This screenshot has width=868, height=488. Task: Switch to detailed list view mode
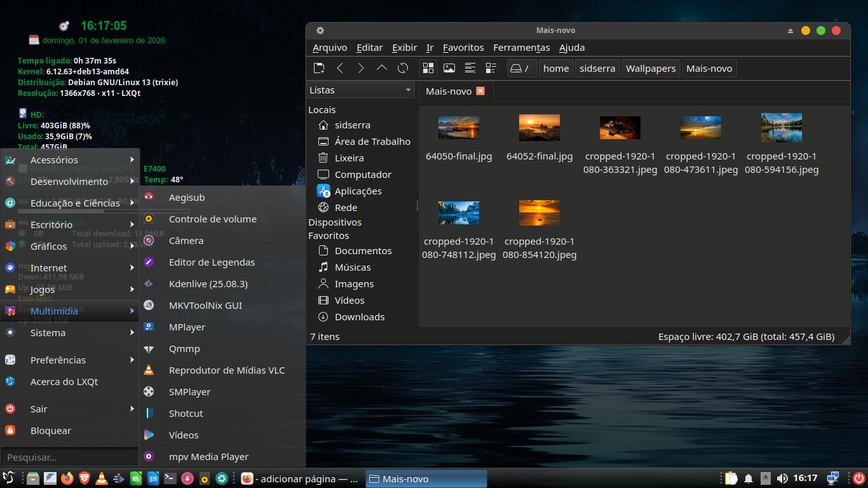[x=491, y=68]
